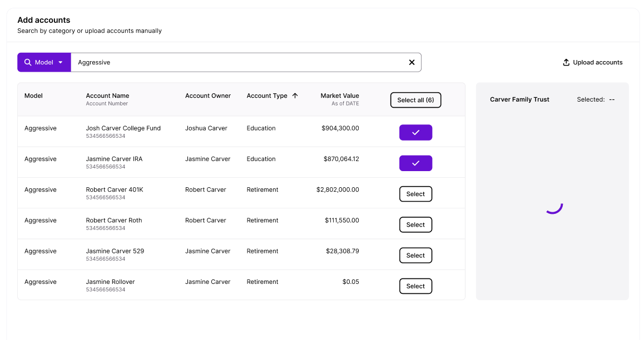
Task: Select the Robert Carver Roth account
Action: (x=415, y=225)
